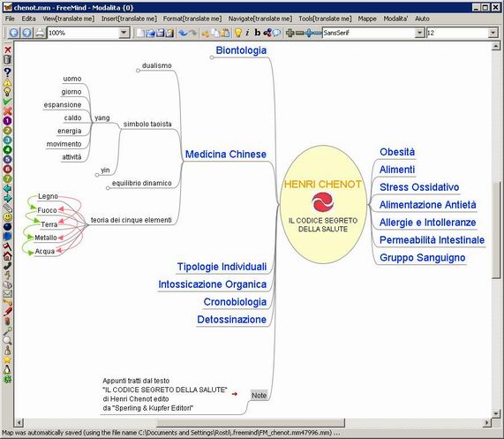This screenshot has width=504, height=439.
Task: Toggle italic with the i icon
Action: pyautogui.click(x=247, y=33)
